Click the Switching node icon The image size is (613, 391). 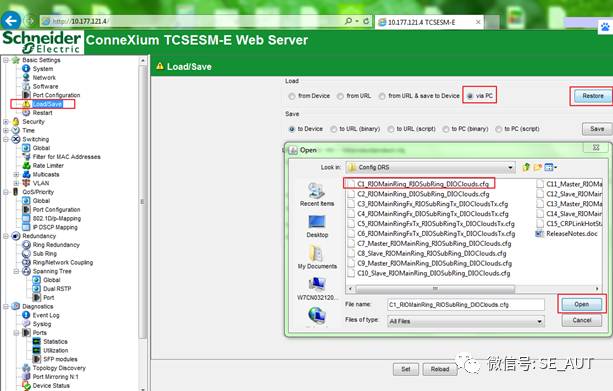pos(16,139)
